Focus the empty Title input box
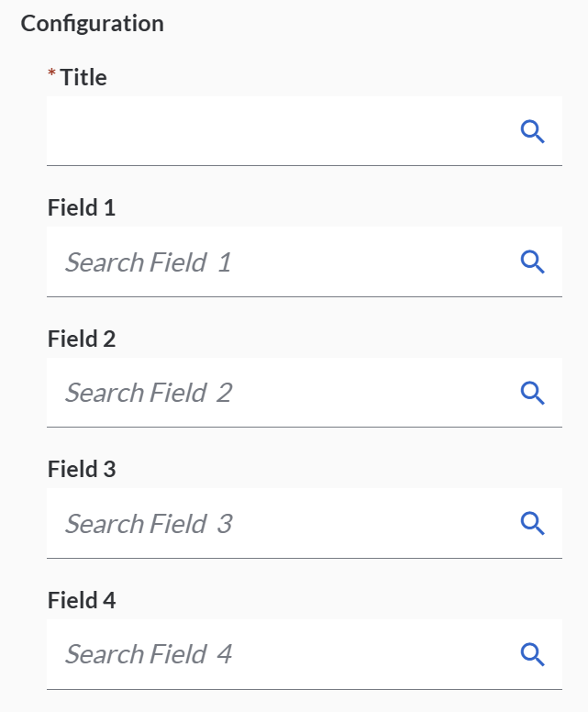This screenshot has width=588, height=712. point(275,131)
